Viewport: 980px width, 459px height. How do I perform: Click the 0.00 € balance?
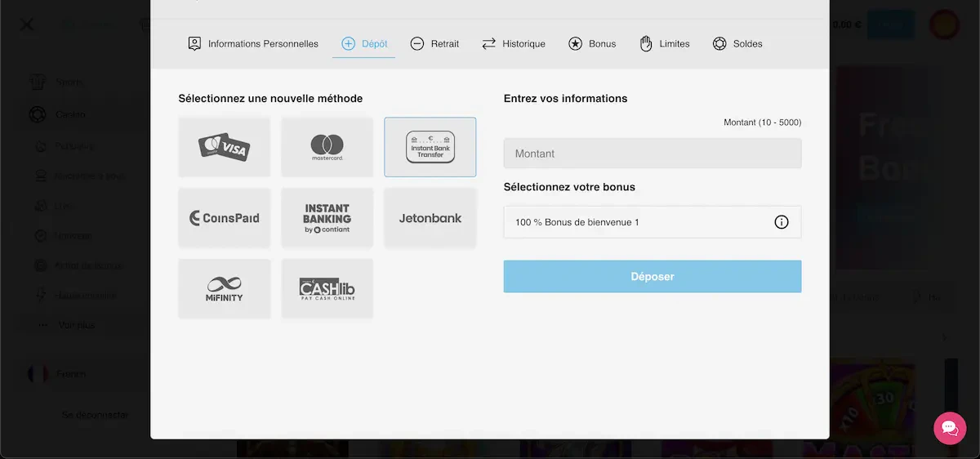tap(847, 25)
